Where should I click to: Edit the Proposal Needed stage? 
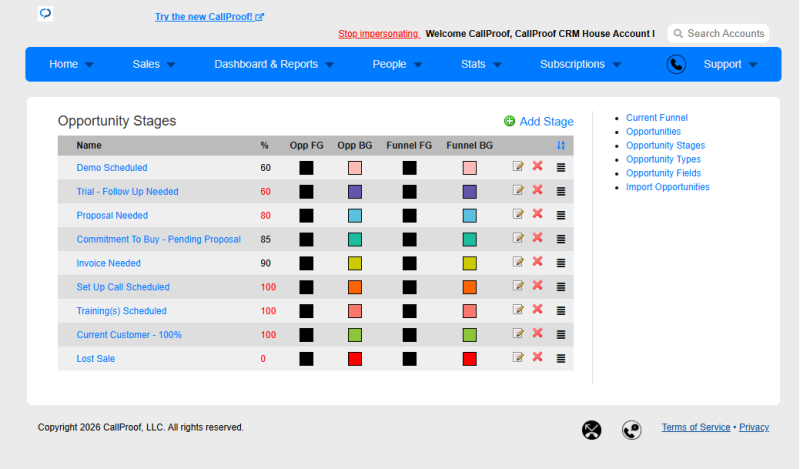[518, 214]
